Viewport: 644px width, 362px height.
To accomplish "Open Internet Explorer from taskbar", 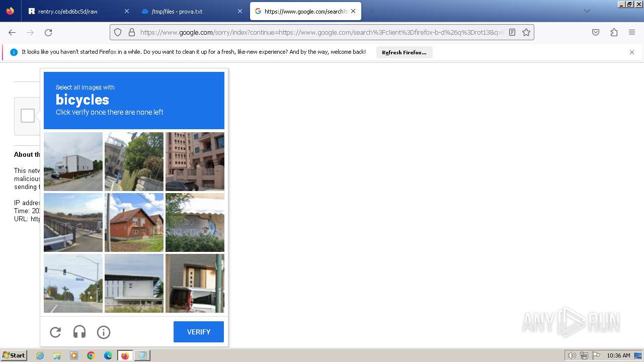I will 40,355.
